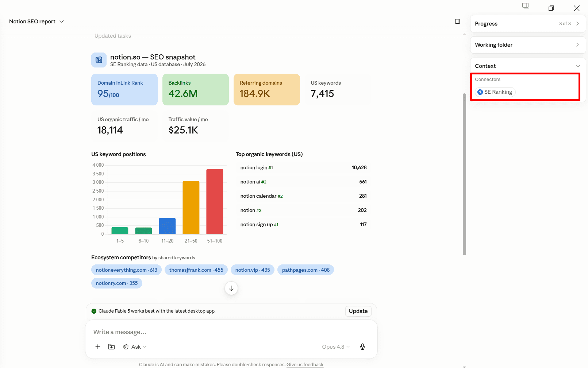Select the 'notion ai' keyword row
Viewport: 588px width, 368px height.
(303, 182)
